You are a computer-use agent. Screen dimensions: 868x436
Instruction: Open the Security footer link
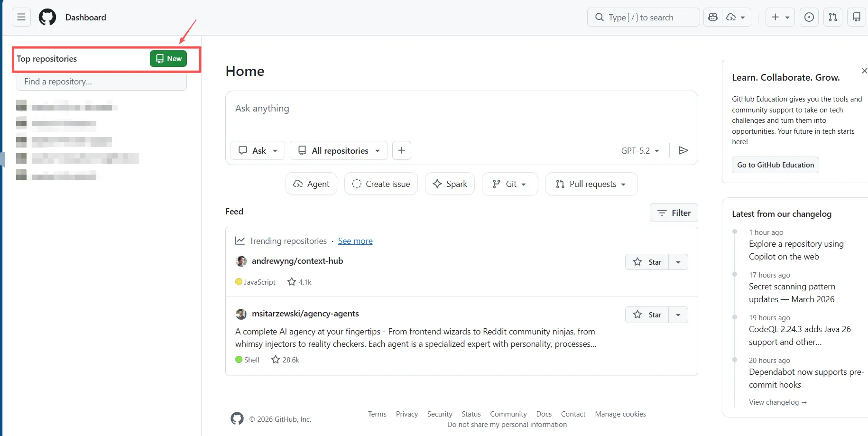pos(440,414)
